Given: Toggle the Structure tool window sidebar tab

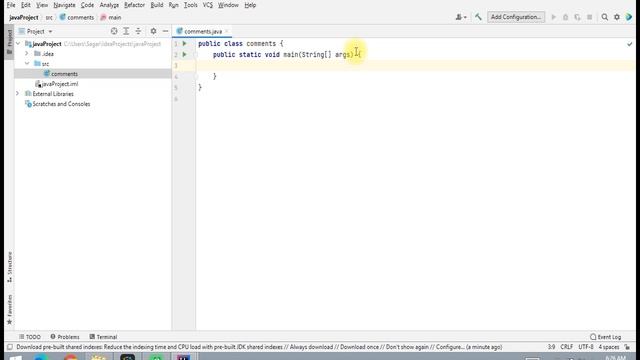Looking at the screenshot, I should coord(9,267).
